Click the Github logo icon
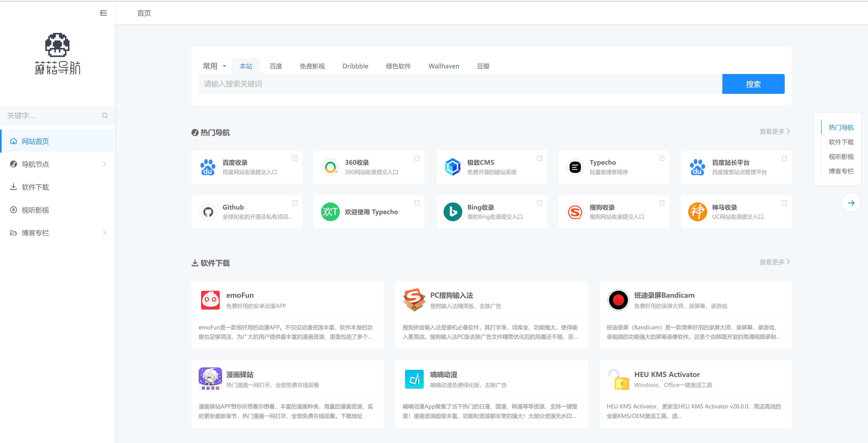Image resolution: width=868 pixels, height=443 pixels. pos(208,212)
